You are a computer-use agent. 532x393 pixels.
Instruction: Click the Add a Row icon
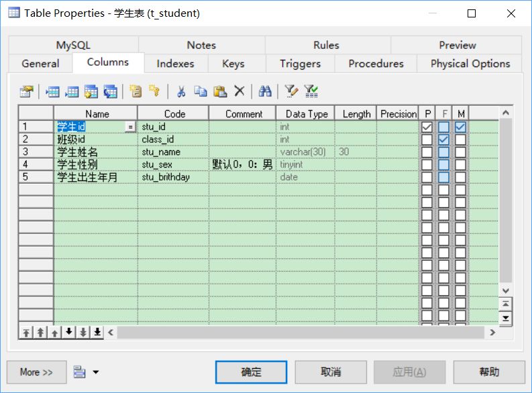pos(72,91)
